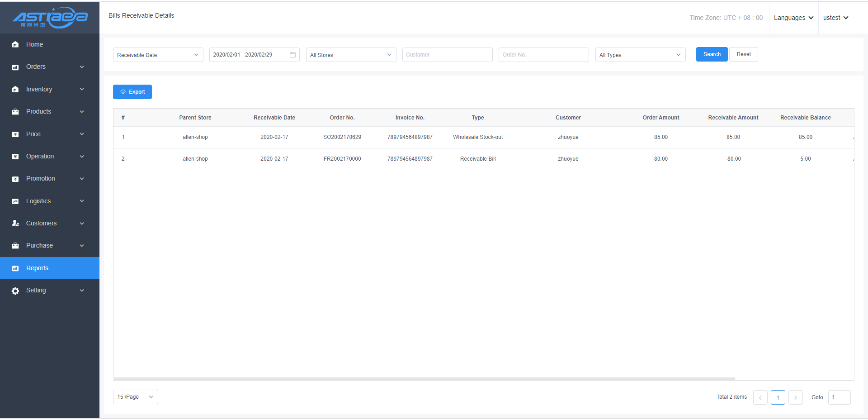Export the bills receivable list
Image resolution: width=868 pixels, height=420 pixels.
click(x=132, y=92)
